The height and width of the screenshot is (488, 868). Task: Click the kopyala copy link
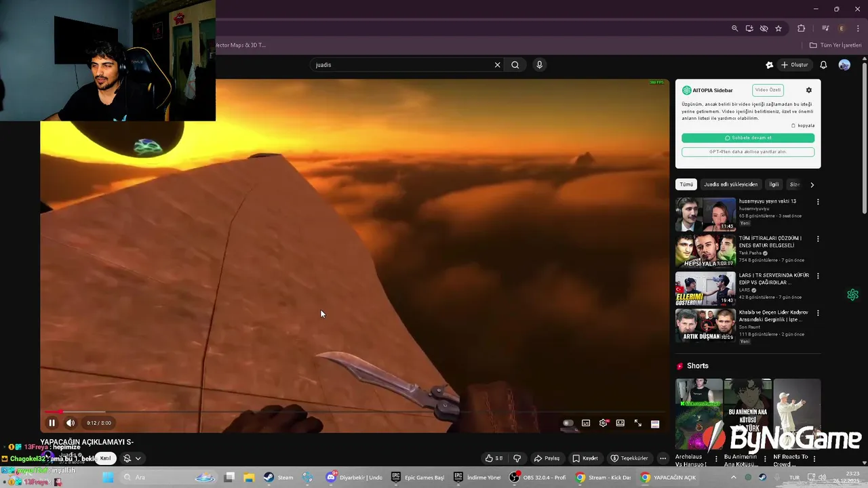point(803,125)
